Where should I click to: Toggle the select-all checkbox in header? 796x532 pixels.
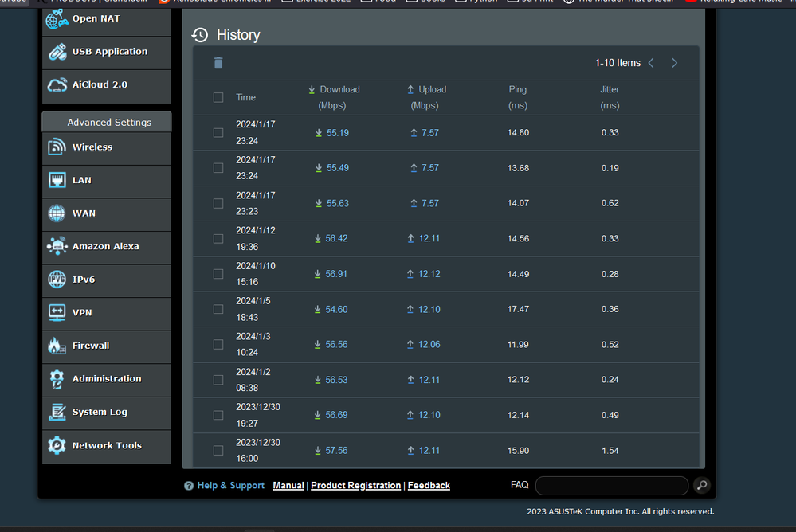click(218, 97)
